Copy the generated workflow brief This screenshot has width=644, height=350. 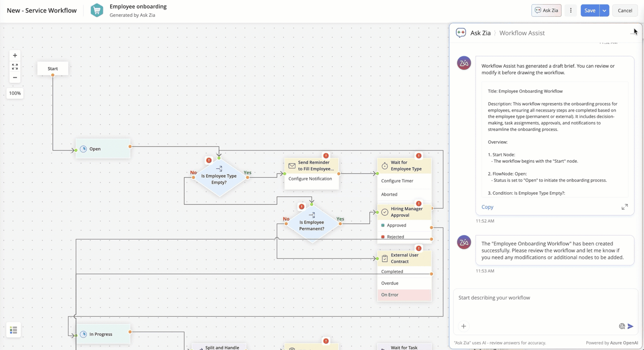pyautogui.click(x=487, y=207)
